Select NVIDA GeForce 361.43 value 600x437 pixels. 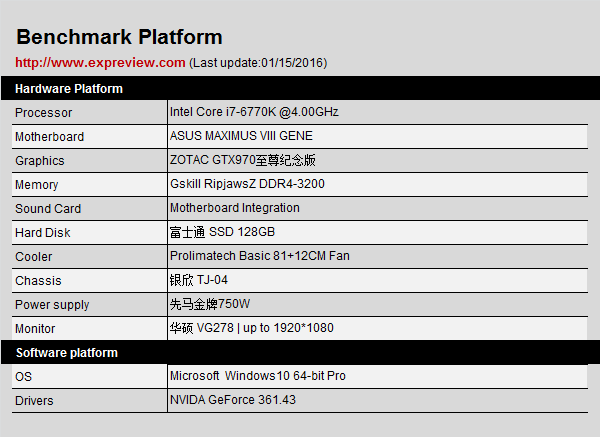(x=233, y=400)
